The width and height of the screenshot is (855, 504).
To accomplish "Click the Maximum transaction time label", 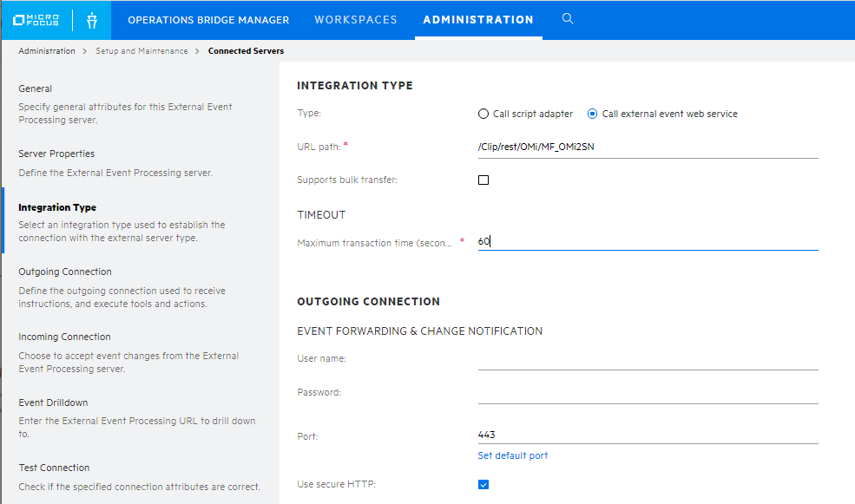I will pyautogui.click(x=374, y=243).
